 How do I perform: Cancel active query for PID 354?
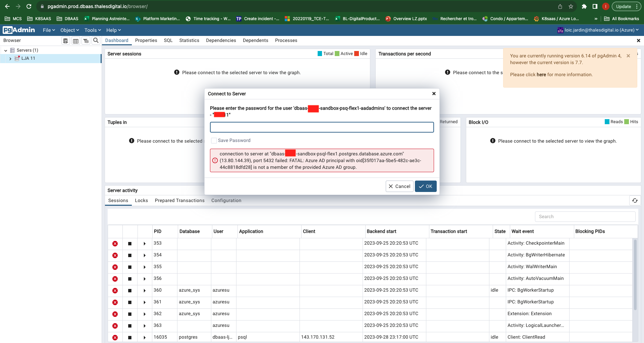tap(130, 255)
